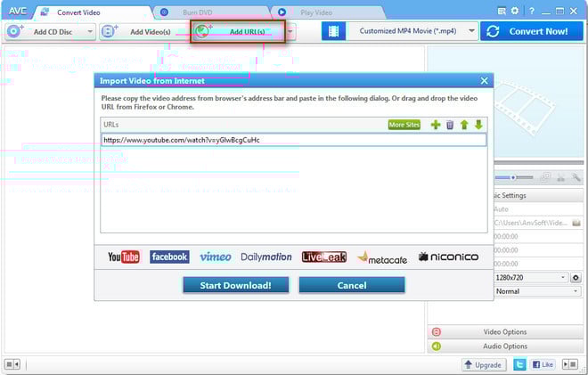Open the Add URL(s) dropdown arrow
The height and width of the screenshot is (375, 588).
click(290, 32)
